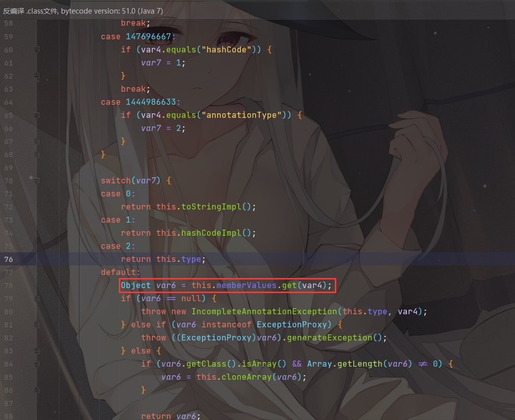Toggle the fold marker at line 81
Viewport: 515px width, 420px height.
(36, 325)
